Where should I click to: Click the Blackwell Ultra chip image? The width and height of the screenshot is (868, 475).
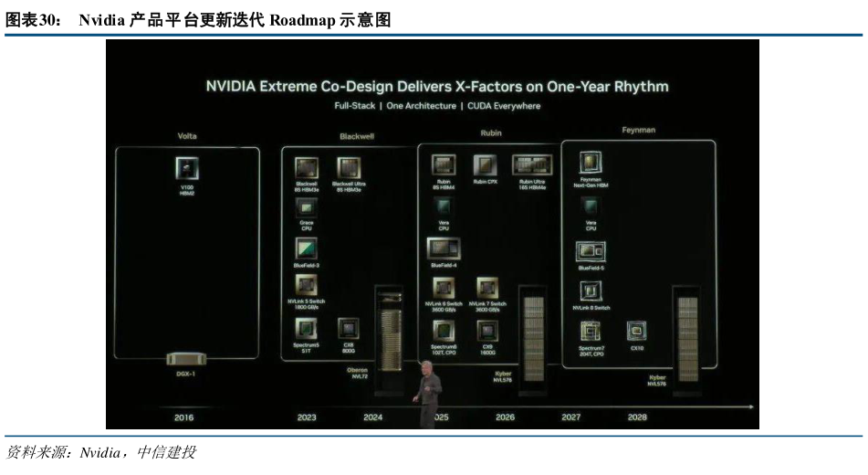coord(349,168)
